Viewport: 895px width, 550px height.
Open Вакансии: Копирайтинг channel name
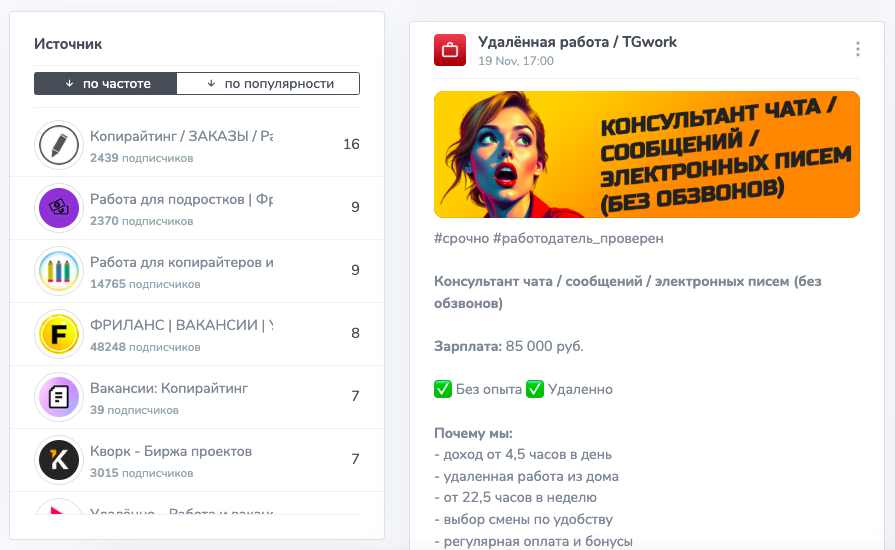point(169,388)
